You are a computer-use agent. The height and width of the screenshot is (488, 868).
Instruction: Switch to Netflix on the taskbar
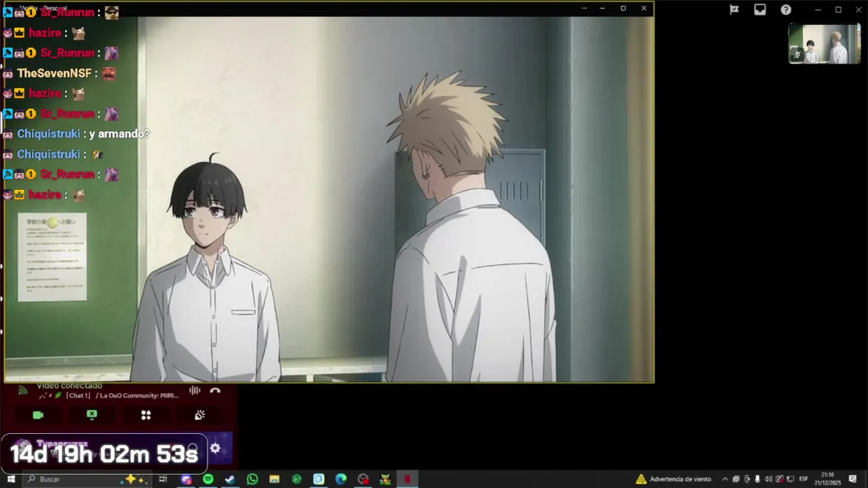407,479
